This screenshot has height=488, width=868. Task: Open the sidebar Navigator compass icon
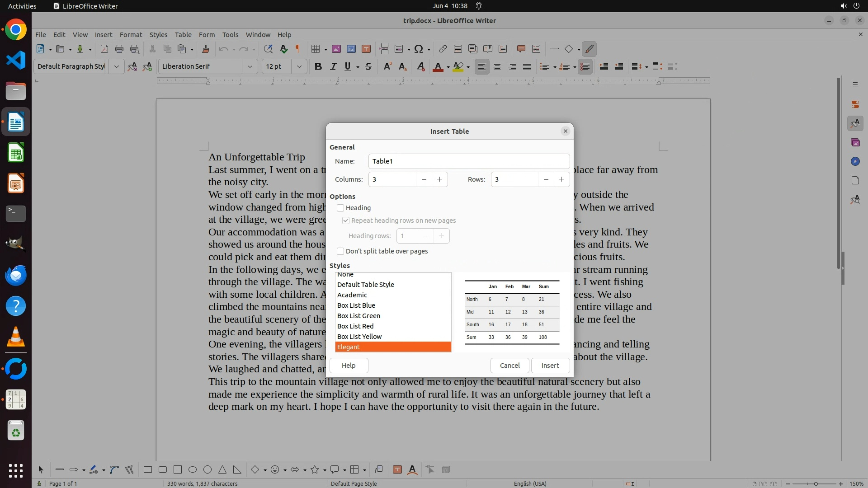coord(855,161)
